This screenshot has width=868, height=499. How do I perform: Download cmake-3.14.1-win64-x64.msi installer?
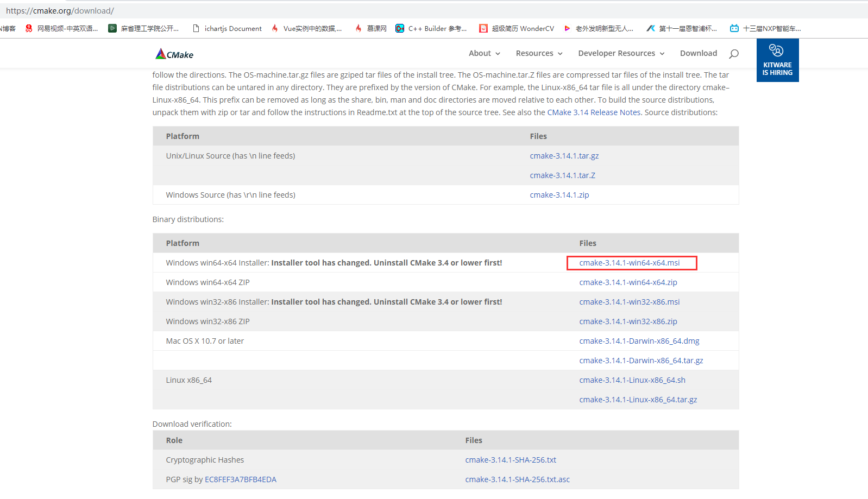tap(630, 263)
